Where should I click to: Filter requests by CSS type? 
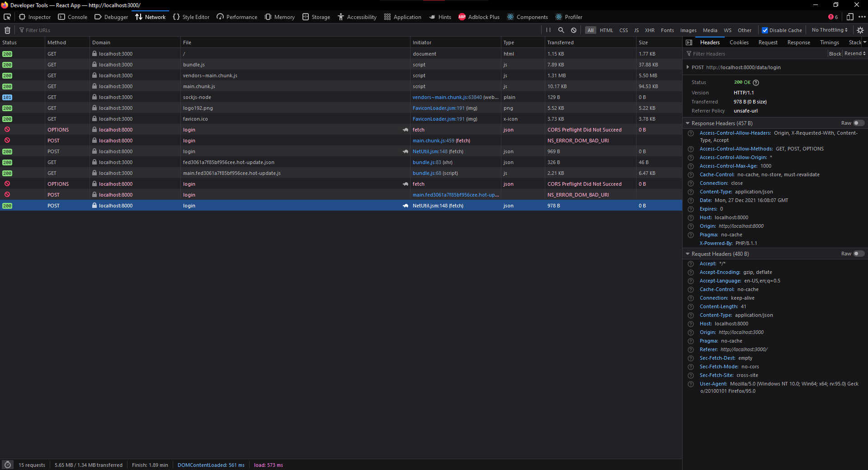(623, 30)
